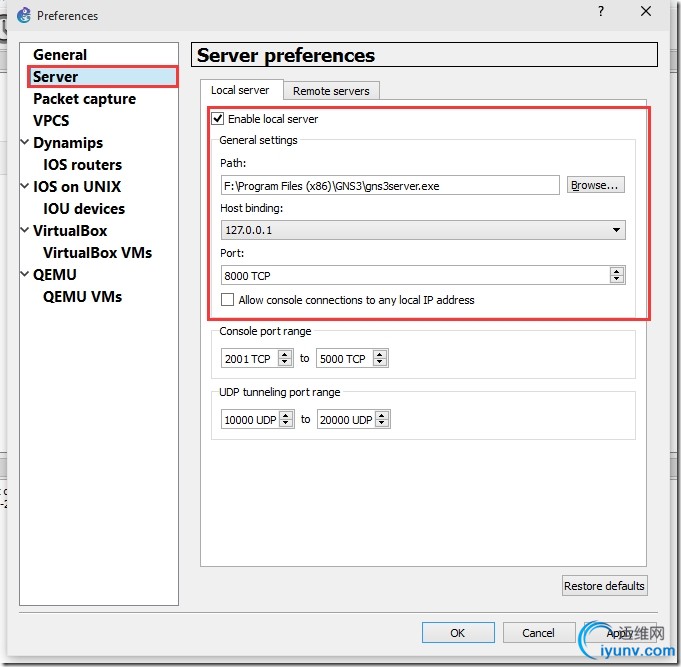Click the Apply button
This screenshot has width=681, height=667.
619,633
